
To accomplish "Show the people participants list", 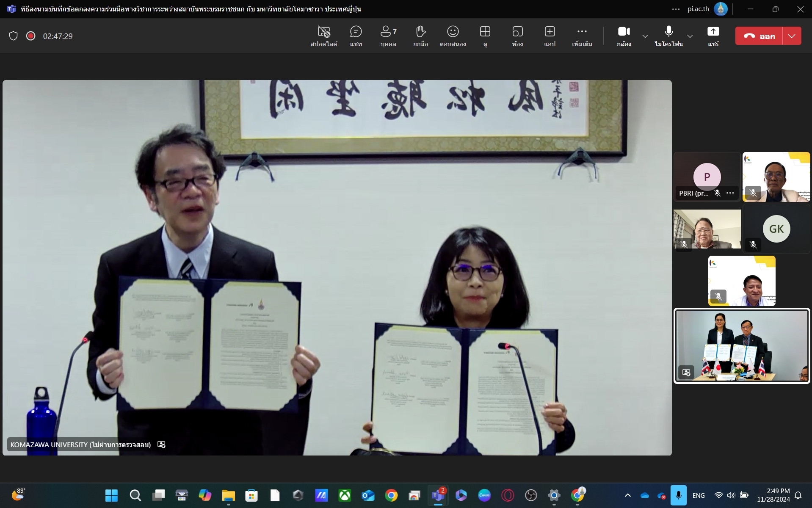I will pos(388,36).
